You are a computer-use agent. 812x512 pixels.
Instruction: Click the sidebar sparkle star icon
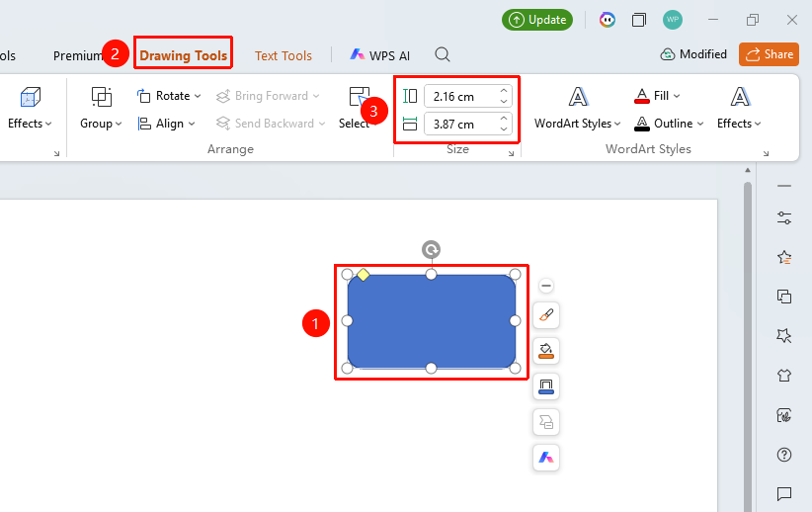[x=784, y=336]
